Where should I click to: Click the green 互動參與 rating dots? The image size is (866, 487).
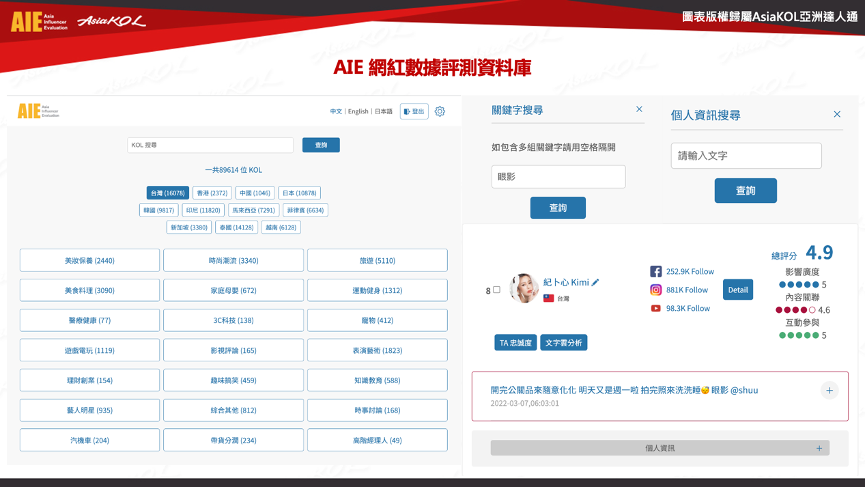click(x=799, y=335)
